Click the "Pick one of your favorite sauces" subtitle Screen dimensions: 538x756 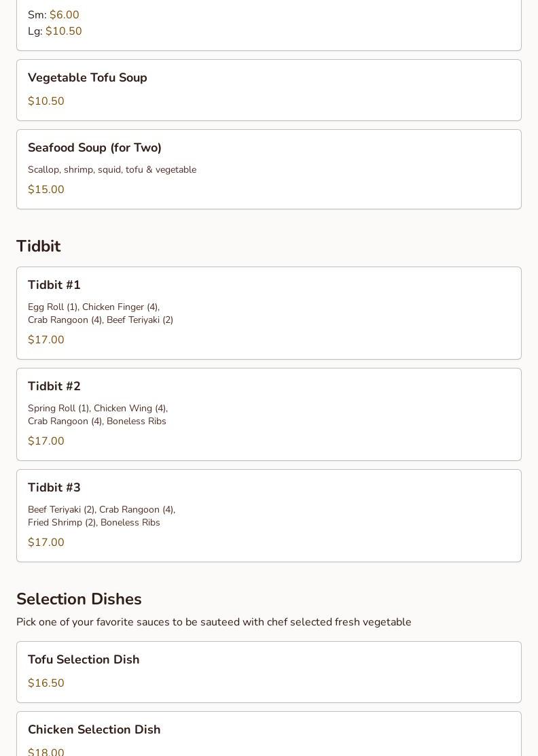pyautogui.click(x=214, y=623)
